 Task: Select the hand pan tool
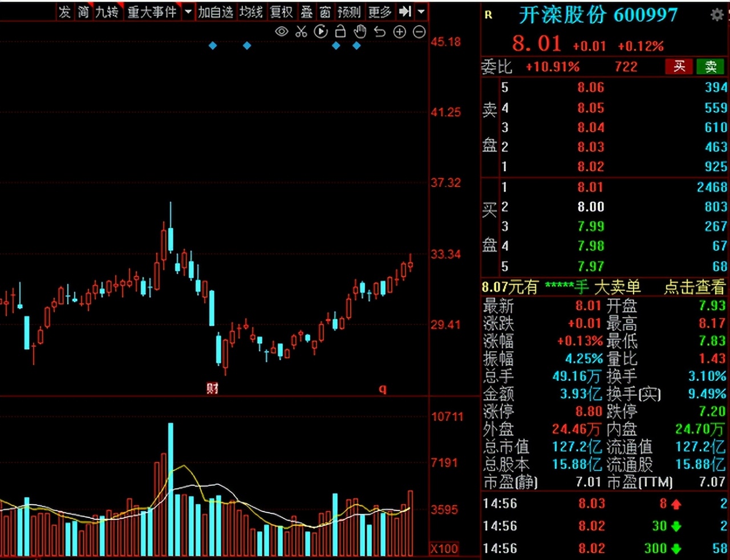pos(360,31)
